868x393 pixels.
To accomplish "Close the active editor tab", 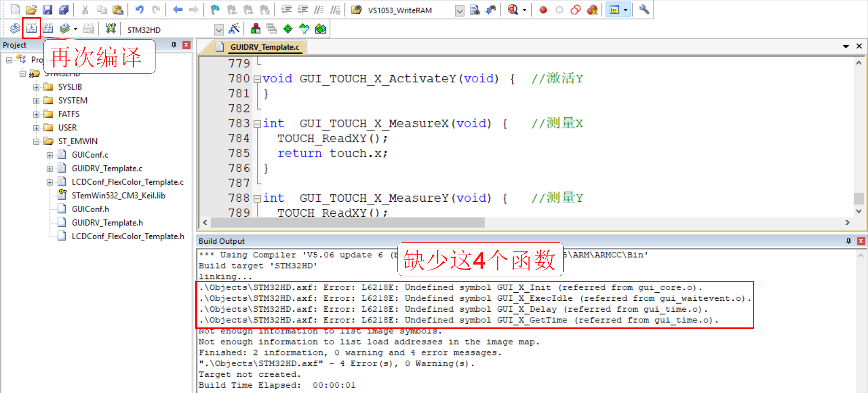I will [859, 46].
